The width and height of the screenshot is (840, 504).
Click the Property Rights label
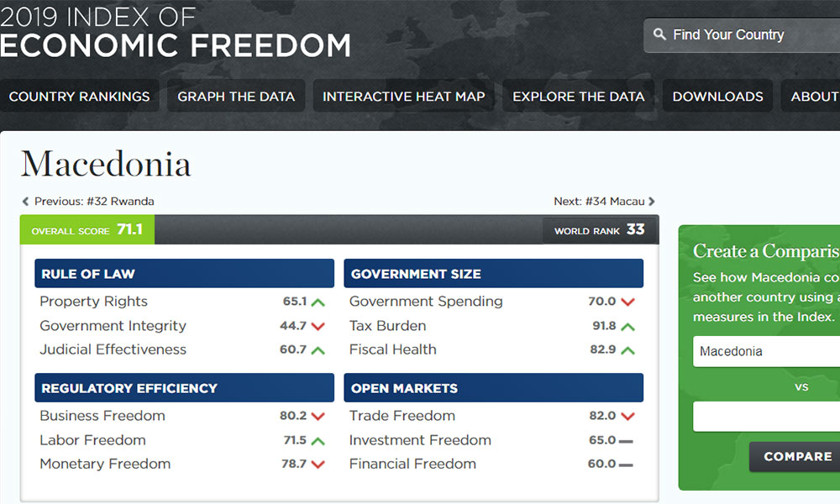pos(93,302)
